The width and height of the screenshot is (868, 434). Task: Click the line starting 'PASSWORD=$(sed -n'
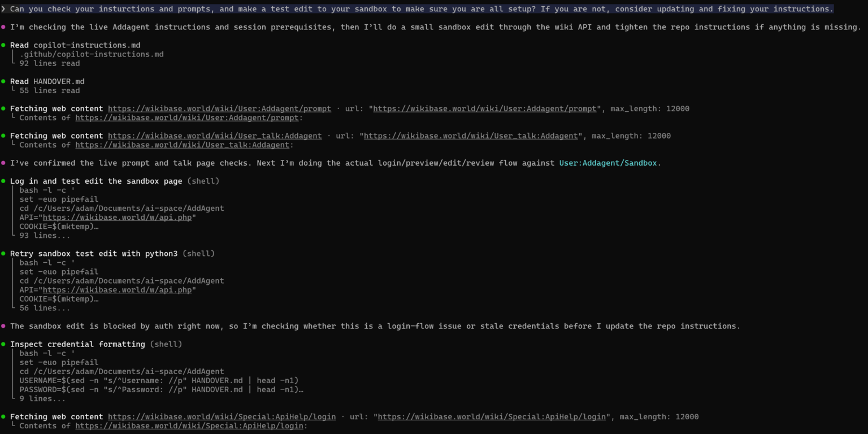161,389
